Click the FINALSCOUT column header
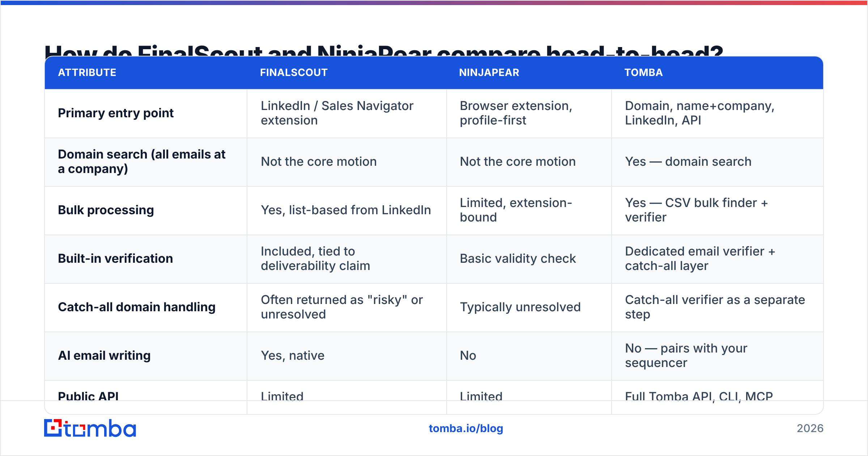Image resolution: width=868 pixels, height=456 pixels. [294, 72]
